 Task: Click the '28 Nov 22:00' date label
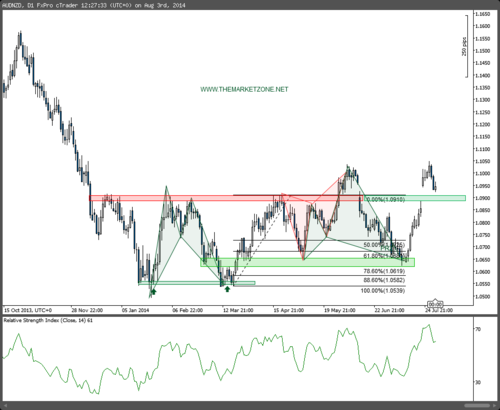(87, 310)
